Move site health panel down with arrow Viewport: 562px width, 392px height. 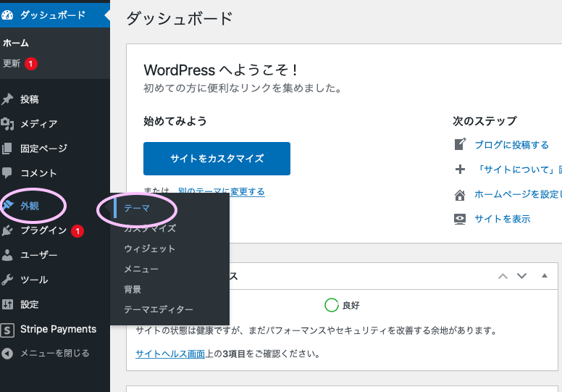click(x=521, y=276)
